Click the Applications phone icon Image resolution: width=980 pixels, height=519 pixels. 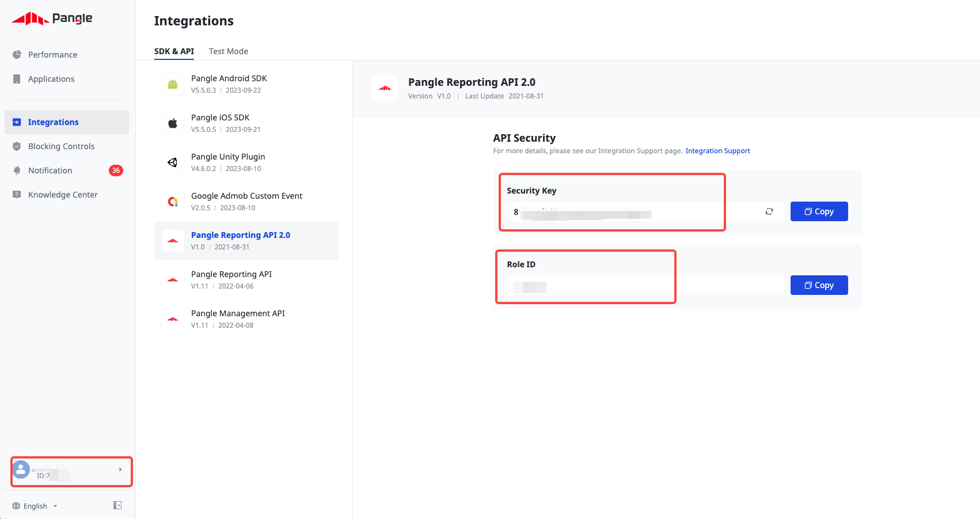[17, 79]
